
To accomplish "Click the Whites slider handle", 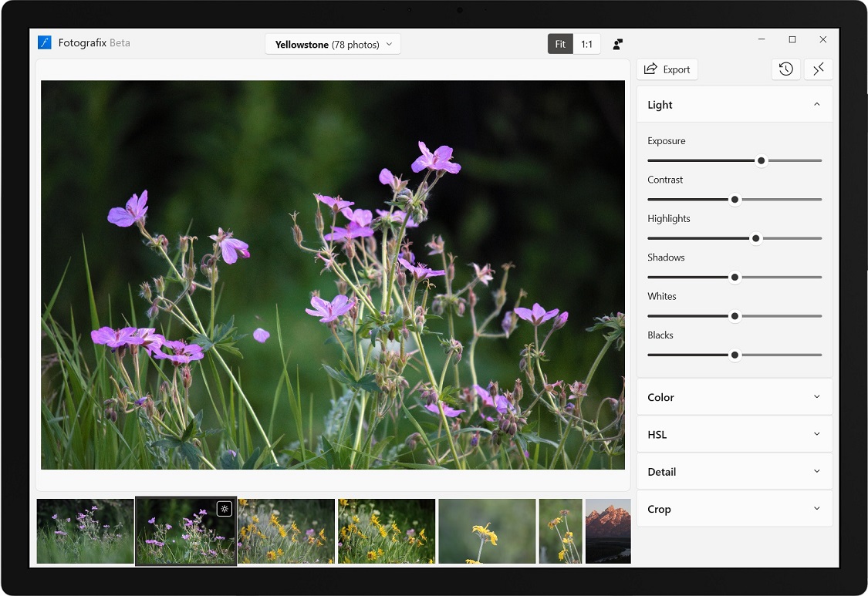I will pos(735,316).
